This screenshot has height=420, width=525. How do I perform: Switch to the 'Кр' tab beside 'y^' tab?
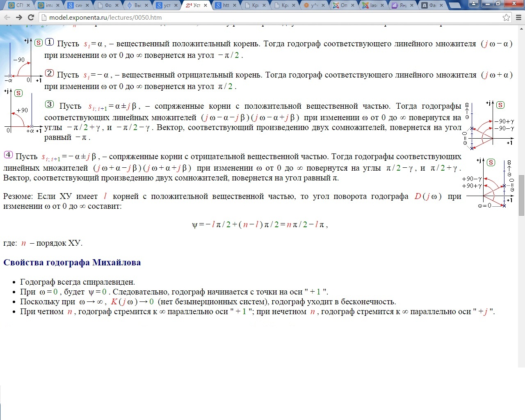[285, 5]
